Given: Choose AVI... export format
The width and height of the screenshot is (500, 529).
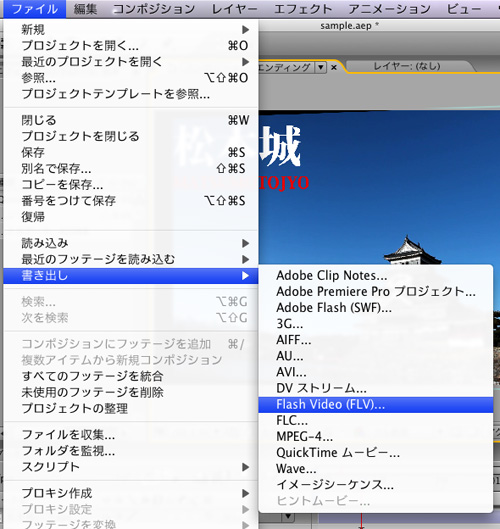Looking at the screenshot, I should coord(376,372).
